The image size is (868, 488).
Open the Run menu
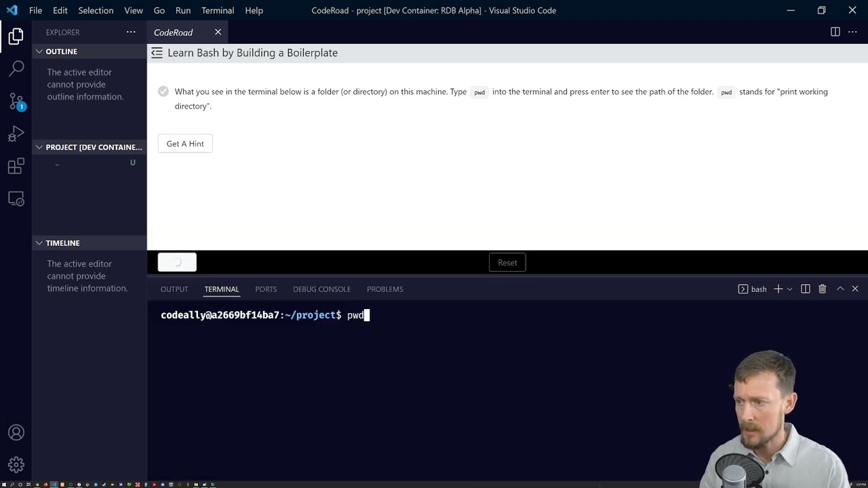183,10
